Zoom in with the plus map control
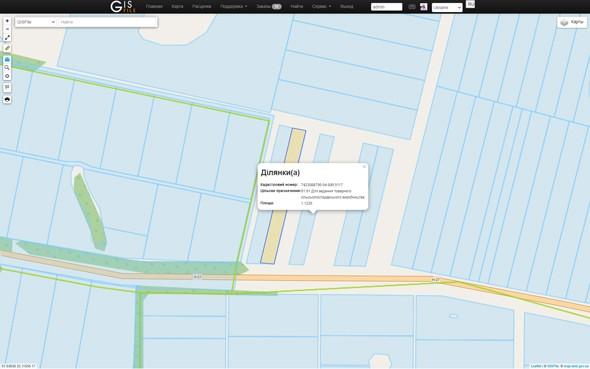Screen dimensions: 590x369 click(x=7, y=21)
